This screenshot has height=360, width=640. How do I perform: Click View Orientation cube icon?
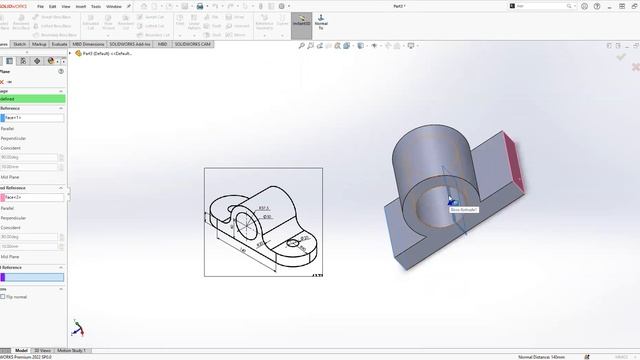[x=347, y=46]
